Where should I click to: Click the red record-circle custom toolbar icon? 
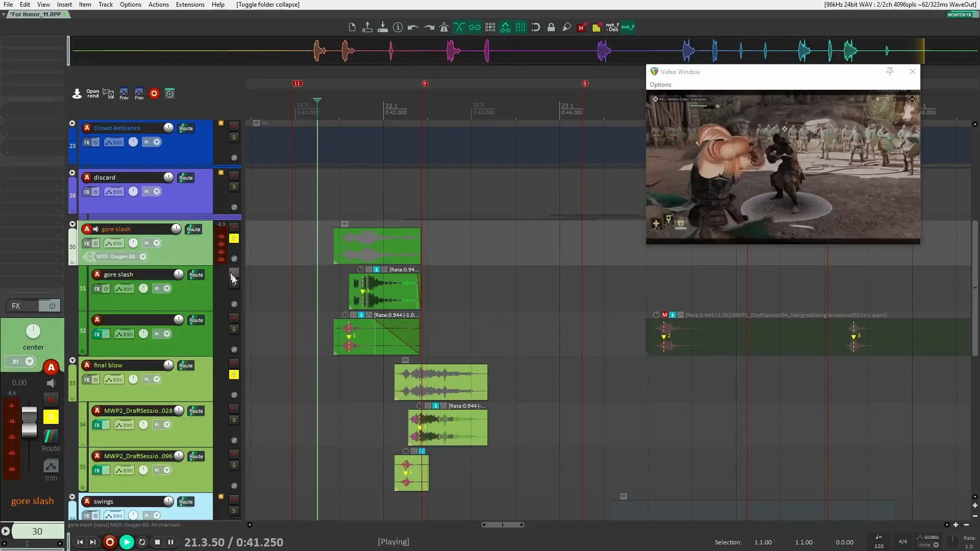coord(154,93)
